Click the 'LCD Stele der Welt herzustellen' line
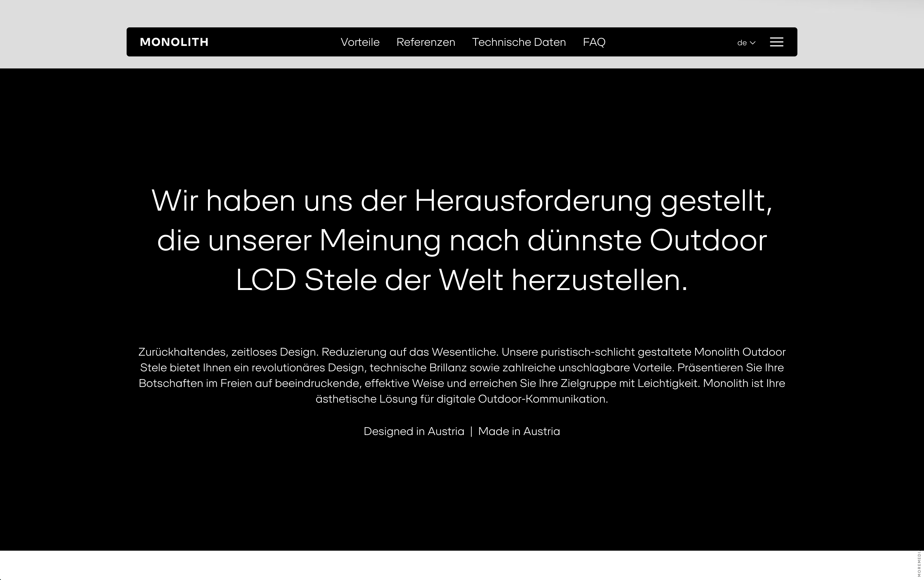Viewport: 924px width, 580px height. (x=462, y=281)
